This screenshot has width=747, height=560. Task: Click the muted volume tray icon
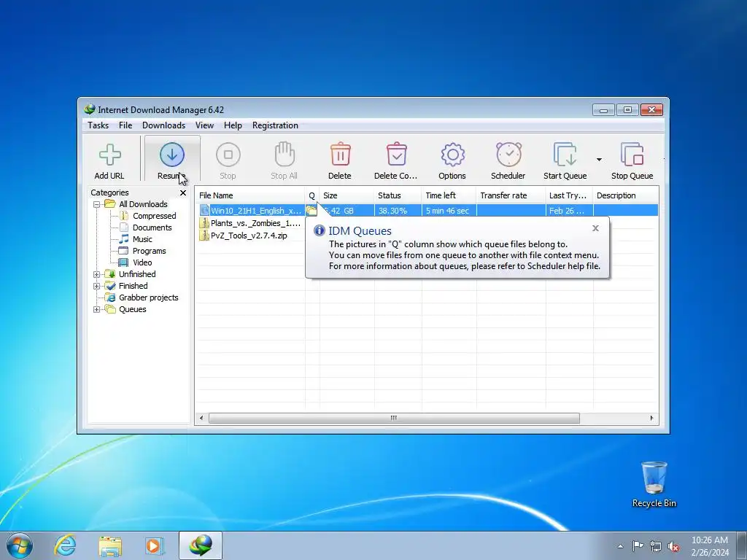(673, 546)
